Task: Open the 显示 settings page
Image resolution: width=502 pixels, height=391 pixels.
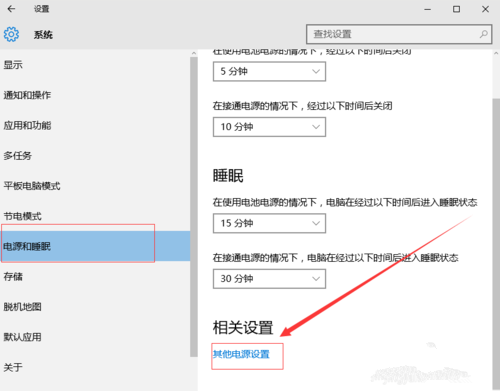Action: click(x=13, y=65)
